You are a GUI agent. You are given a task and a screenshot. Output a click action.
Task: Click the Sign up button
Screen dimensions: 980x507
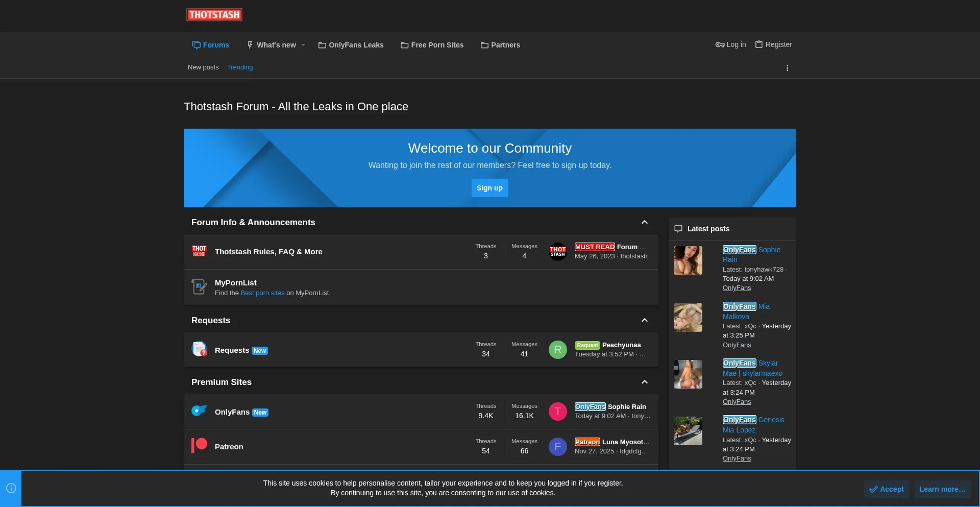click(x=489, y=188)
